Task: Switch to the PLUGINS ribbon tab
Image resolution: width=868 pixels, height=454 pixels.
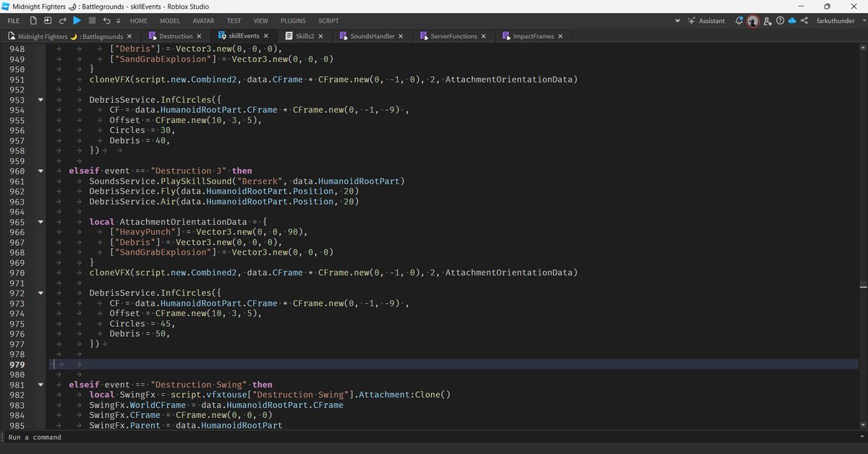Action: pos(293,21)
